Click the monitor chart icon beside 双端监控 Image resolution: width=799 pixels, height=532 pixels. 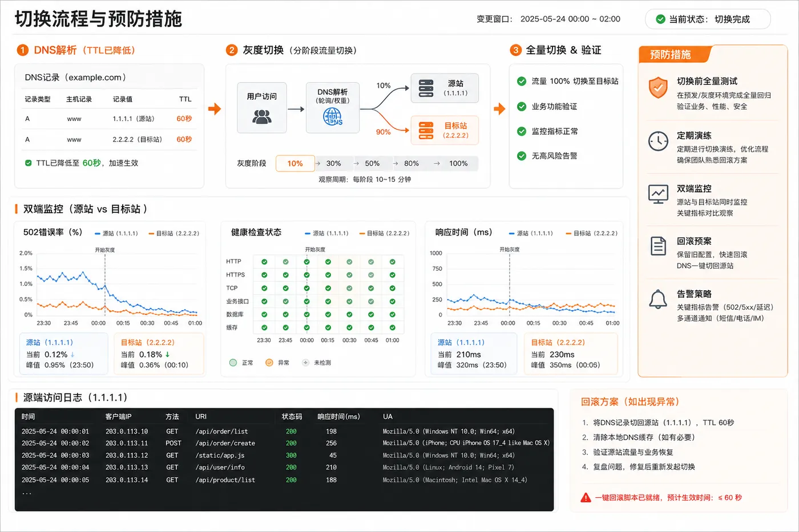[x=658, y=194]
